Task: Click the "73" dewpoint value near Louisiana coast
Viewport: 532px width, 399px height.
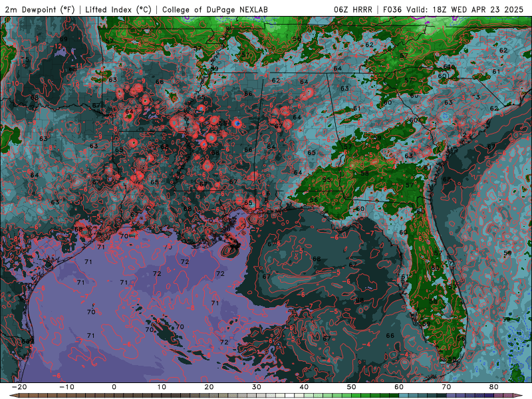Action: click(168, 247)
